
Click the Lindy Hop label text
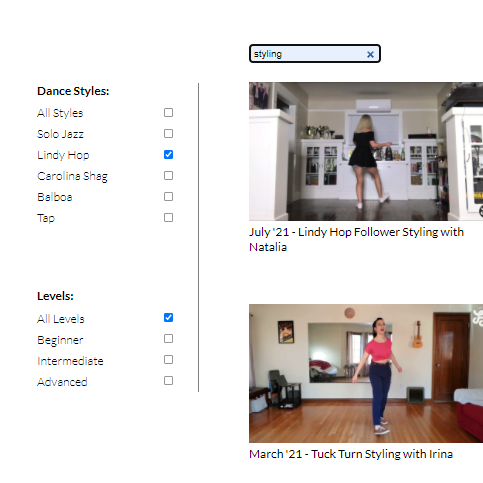tap(63, 155)
